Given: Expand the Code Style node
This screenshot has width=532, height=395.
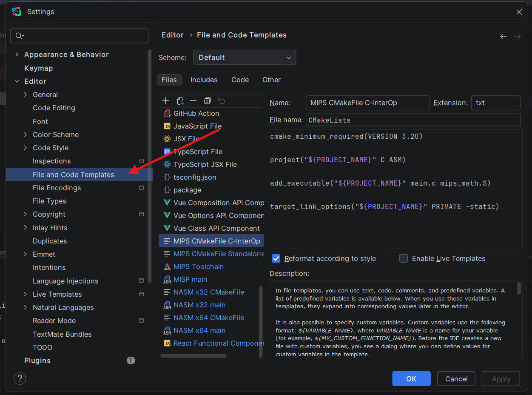Looking at the screenshot, I should tap(26, 148).
